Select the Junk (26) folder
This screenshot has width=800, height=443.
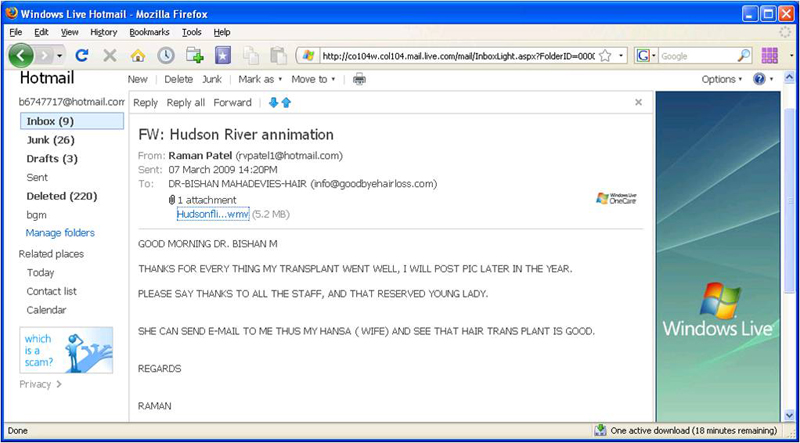pos(50,140)
